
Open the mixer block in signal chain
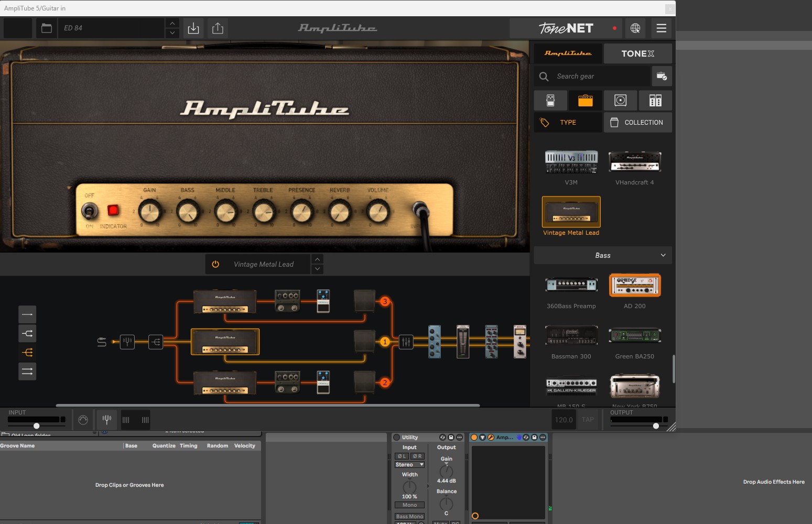point(406,342)
